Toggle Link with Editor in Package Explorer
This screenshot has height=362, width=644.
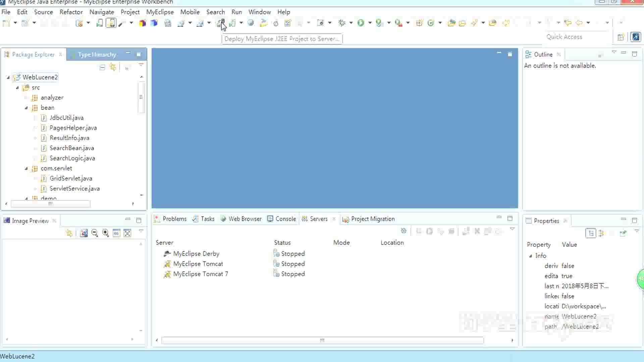(x=113, y=67)
